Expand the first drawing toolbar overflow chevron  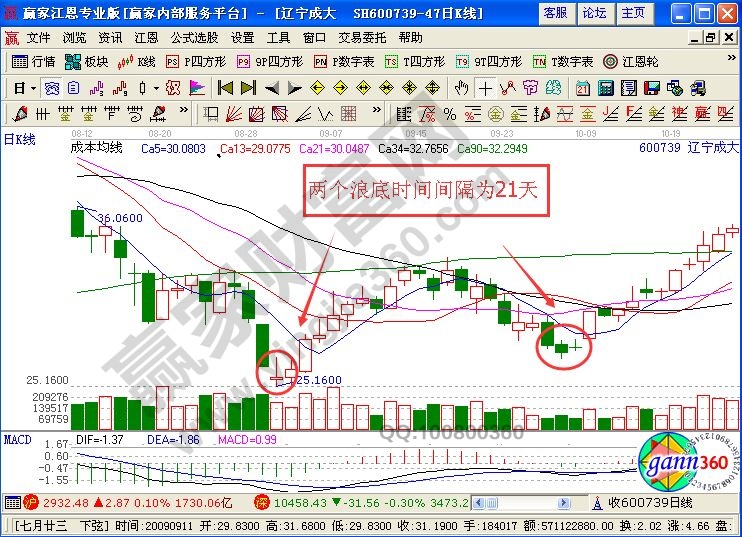pyautogui.click(x=182, y=112)
